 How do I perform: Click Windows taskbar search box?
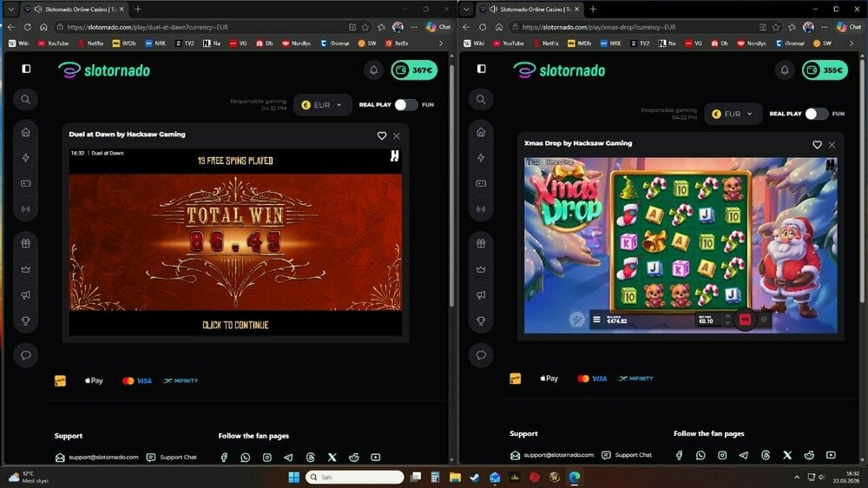(x=355, y=477)
